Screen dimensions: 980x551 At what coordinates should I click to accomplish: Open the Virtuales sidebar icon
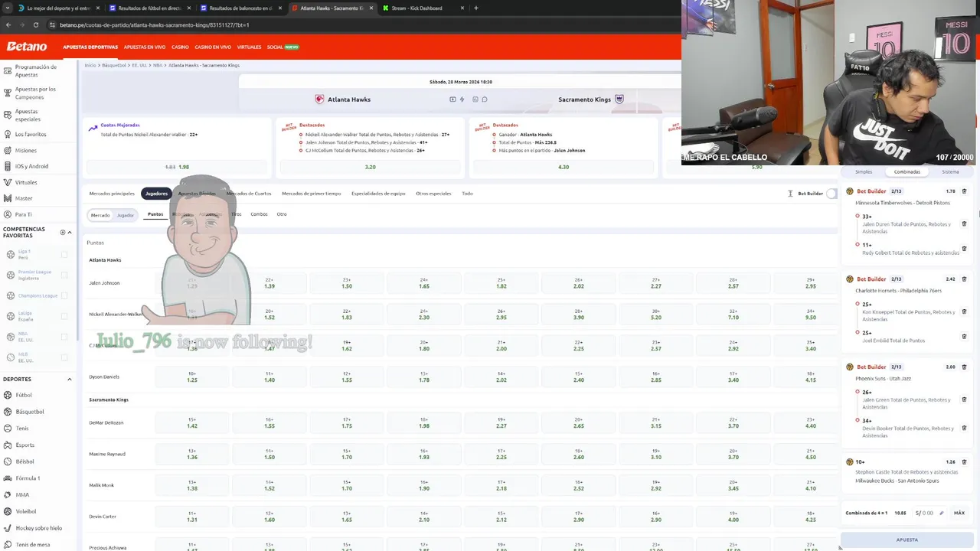pyautogui.click(x=7, y=182)
